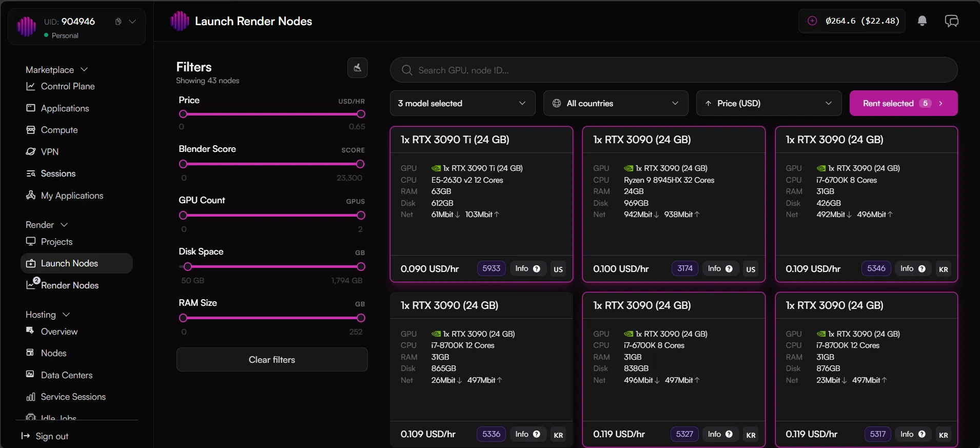Screen dimensions: 980x448
Task: Click the My Applications sidebar icon
Action: pos(31,196)
